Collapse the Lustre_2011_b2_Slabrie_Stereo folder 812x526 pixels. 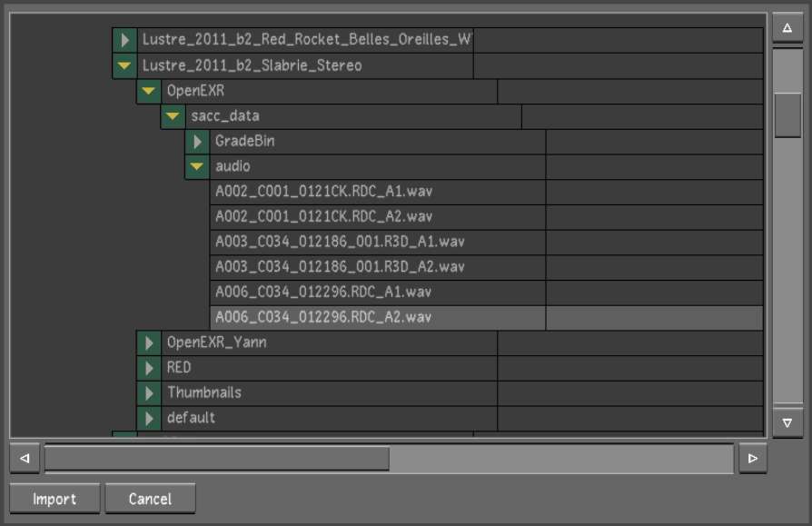[x=124, y=65]
